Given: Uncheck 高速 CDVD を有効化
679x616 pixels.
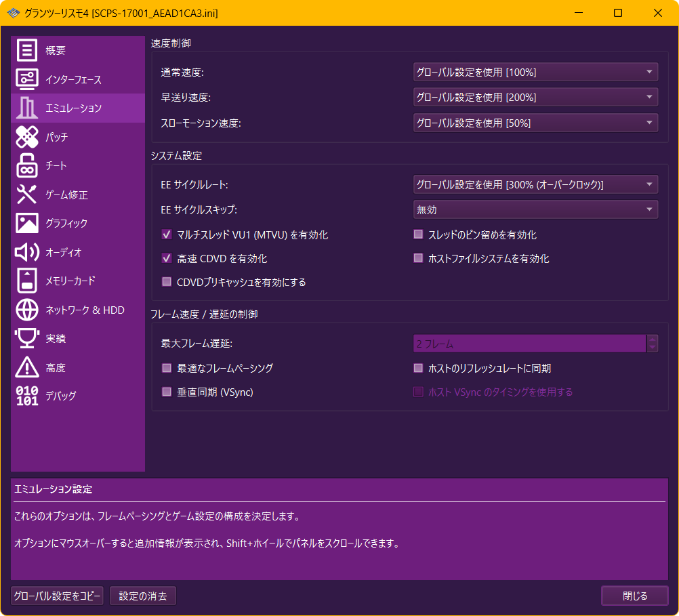Looking at the screenshot, I should [x=167, y=259].
